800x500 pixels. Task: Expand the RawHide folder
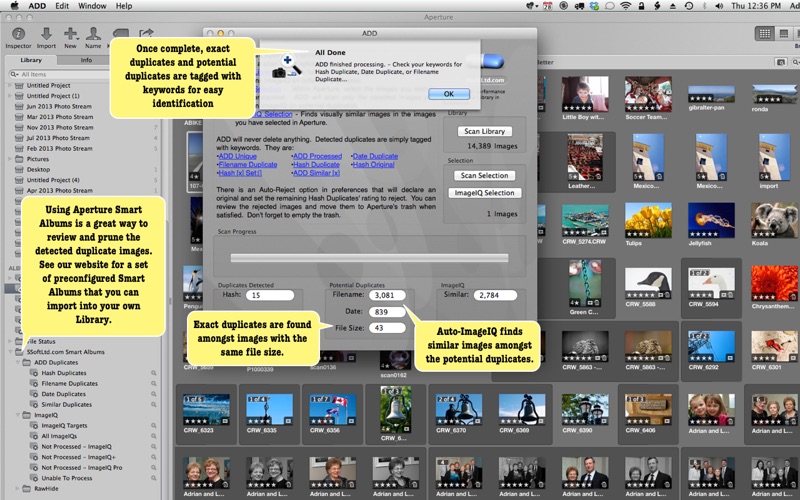pyautogui.click(x=18, y=489)
